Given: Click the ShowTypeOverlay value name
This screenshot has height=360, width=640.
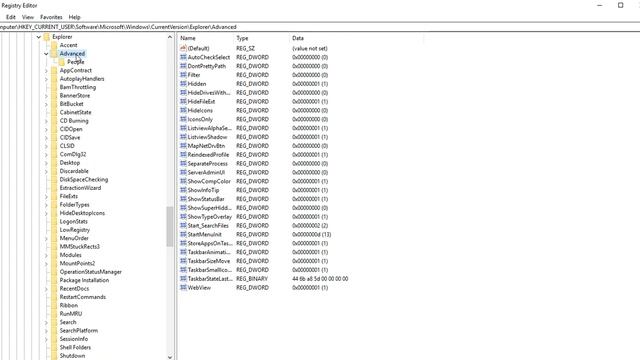Looking at the screenshot, I should click(209, 217).
